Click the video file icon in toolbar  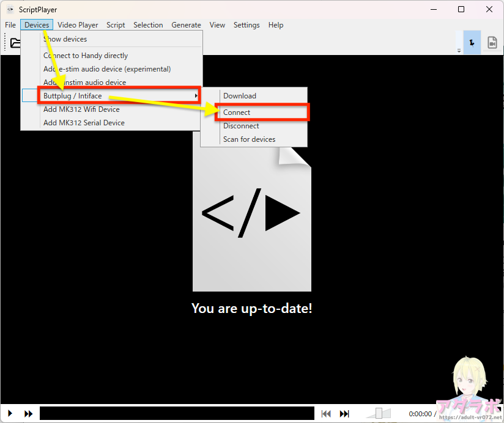point(492,43)
